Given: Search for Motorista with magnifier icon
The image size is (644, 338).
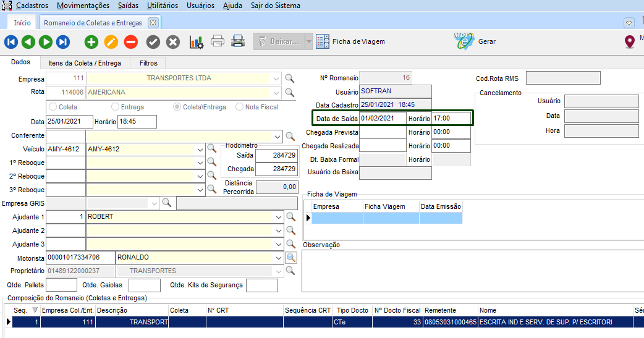Looking at the screenshot, I should [290, 257].
